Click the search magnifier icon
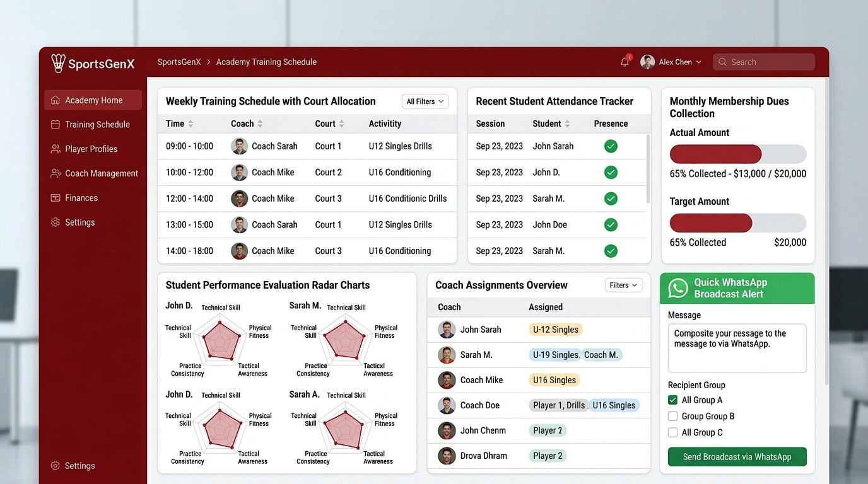868x484 pixels. coord(722,62)
